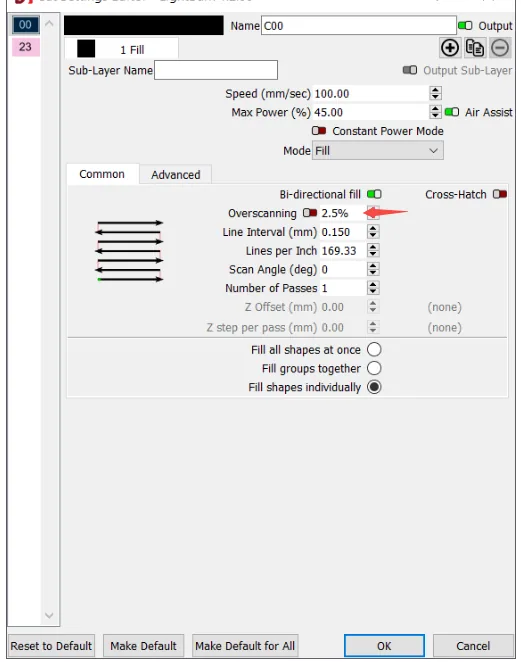Adjust the Speed spinner arrows
The height and width of the screenshot is (662, 521).
435,93
